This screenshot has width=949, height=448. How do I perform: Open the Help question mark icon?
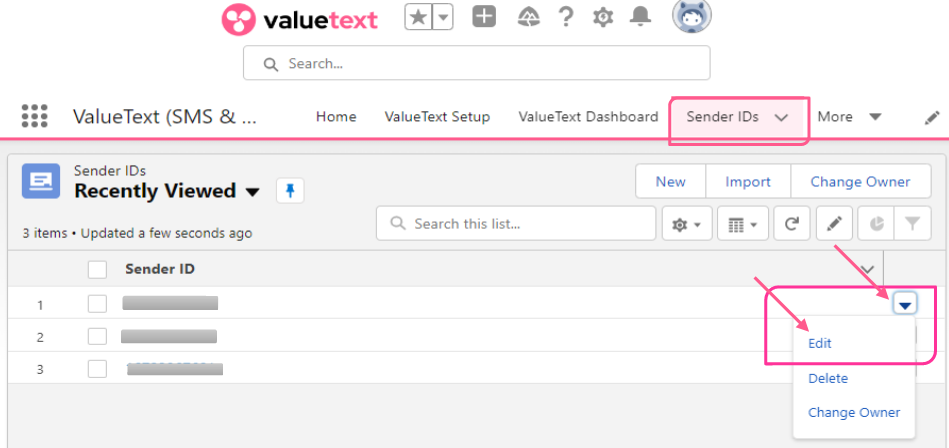click(566, 17)
